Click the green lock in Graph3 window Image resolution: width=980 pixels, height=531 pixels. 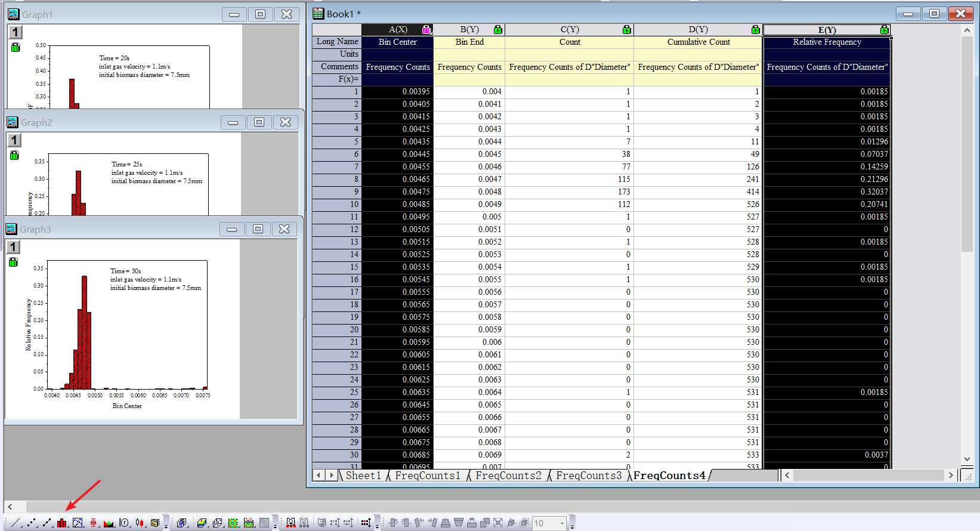point(13,262)
